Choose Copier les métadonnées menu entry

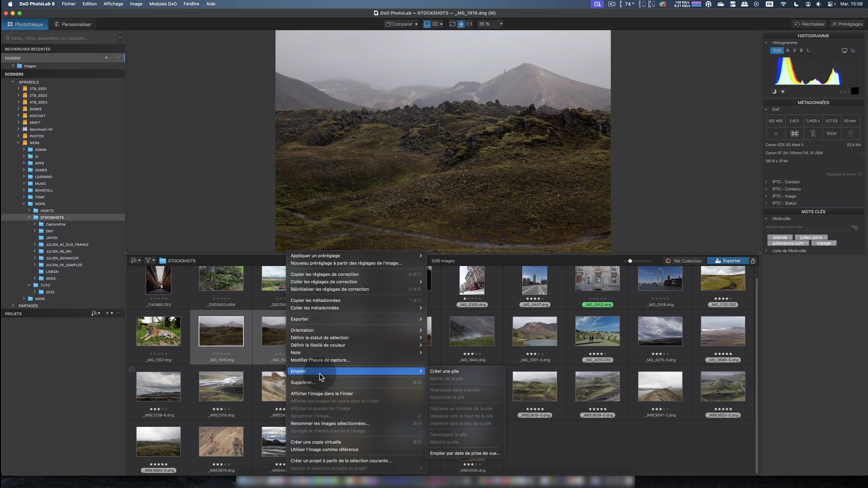coord(356,300)
